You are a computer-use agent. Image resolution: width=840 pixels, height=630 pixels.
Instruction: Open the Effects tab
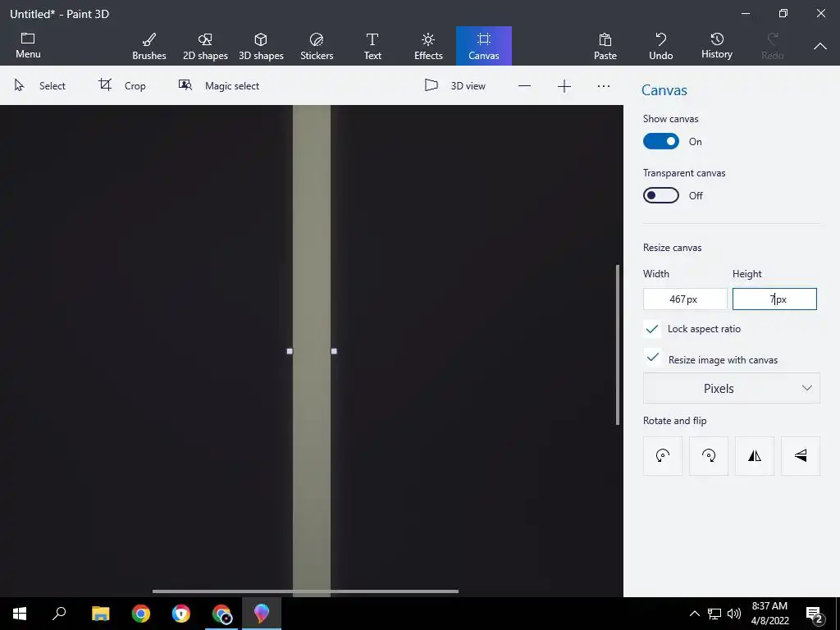(428, 46)
